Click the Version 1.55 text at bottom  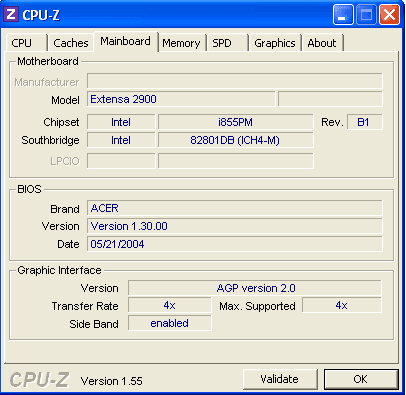pyautogui.click(x=112, y=381)
